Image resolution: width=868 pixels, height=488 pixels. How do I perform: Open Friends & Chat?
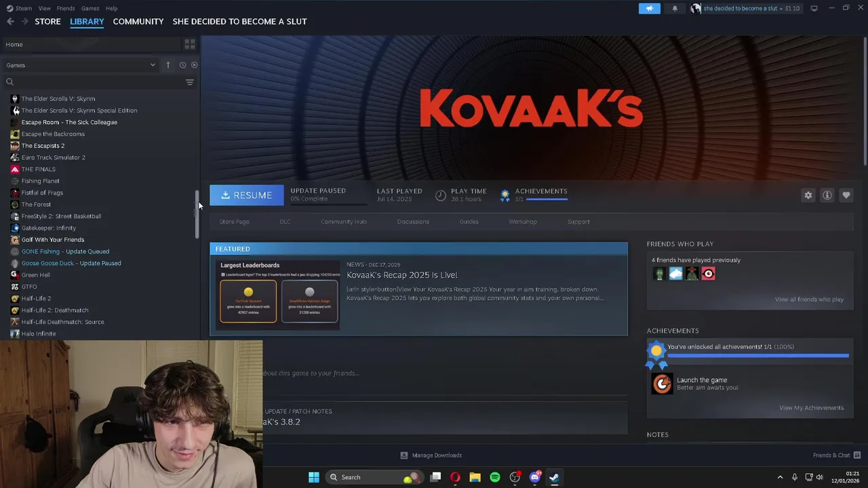point(837,455)
